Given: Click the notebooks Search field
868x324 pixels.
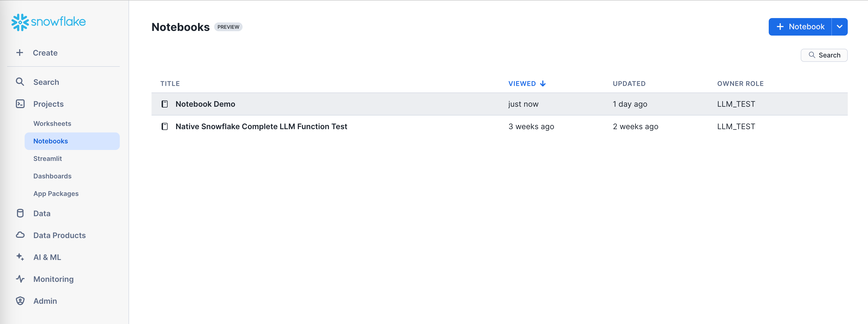Looking at the screenshot, I should coord(824,55).
